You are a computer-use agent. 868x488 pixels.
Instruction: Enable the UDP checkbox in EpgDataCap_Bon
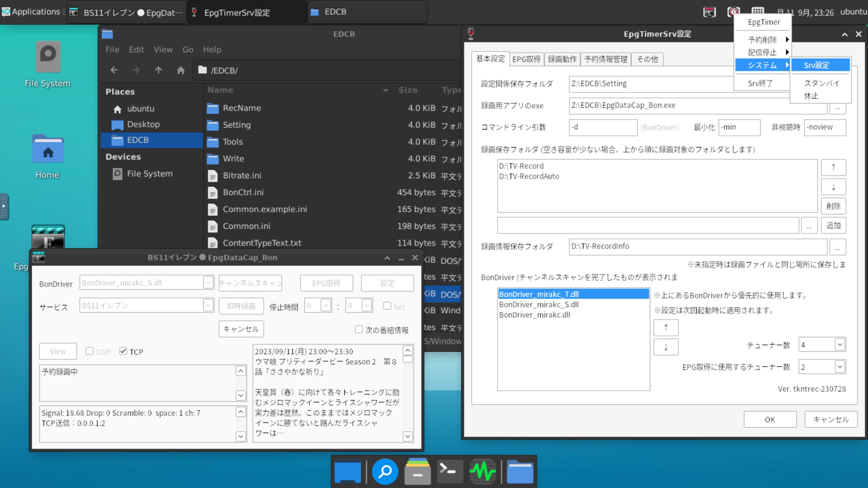coord(89,351)
